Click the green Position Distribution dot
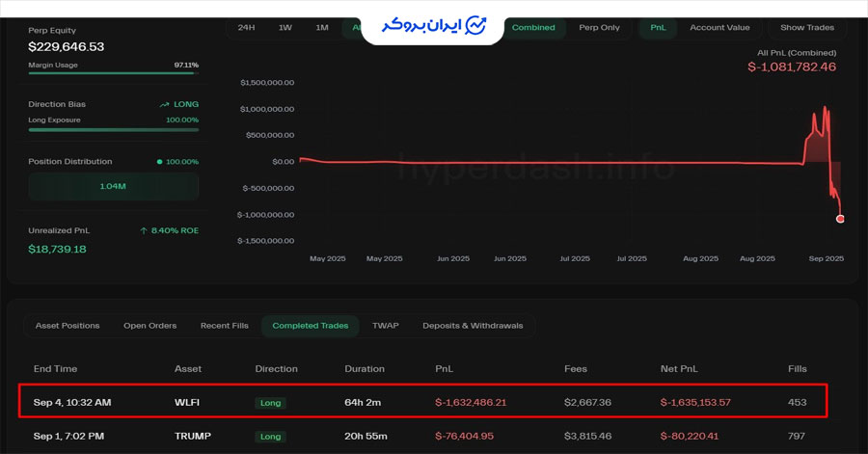Screen dimensions: 868x454 click(x=159, y=162)
